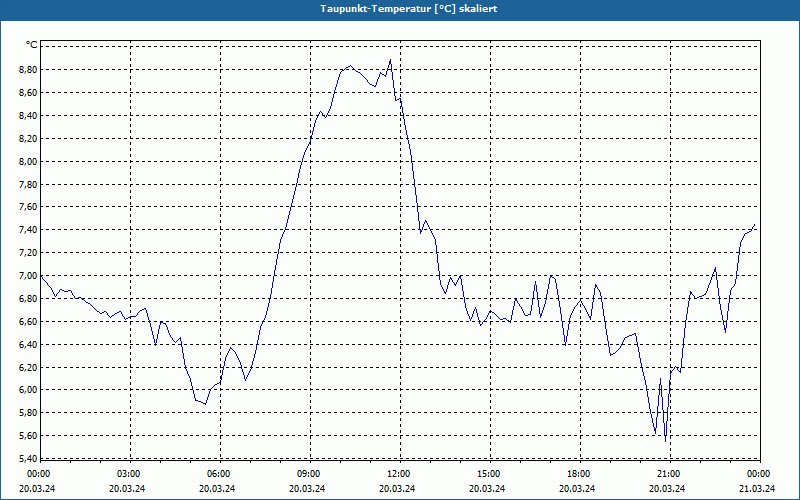Viewport: 800px width, 500px height.
Task: Select the 5,80 y-axis label
Action: (28, 412)
